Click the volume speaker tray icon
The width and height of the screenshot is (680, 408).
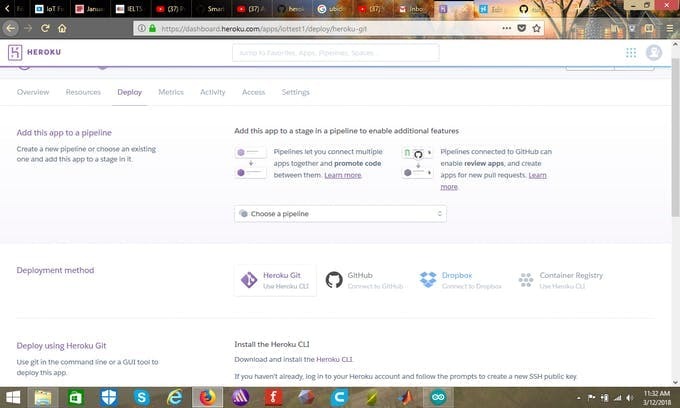[630, 398]
